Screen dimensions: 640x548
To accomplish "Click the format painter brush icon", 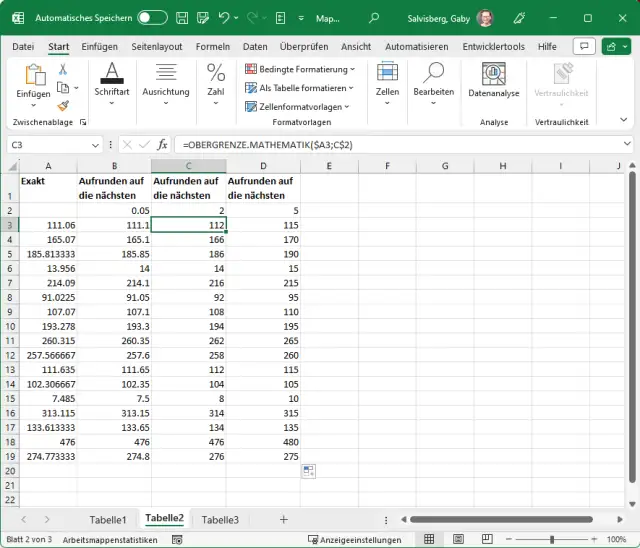I will point(63,105).
